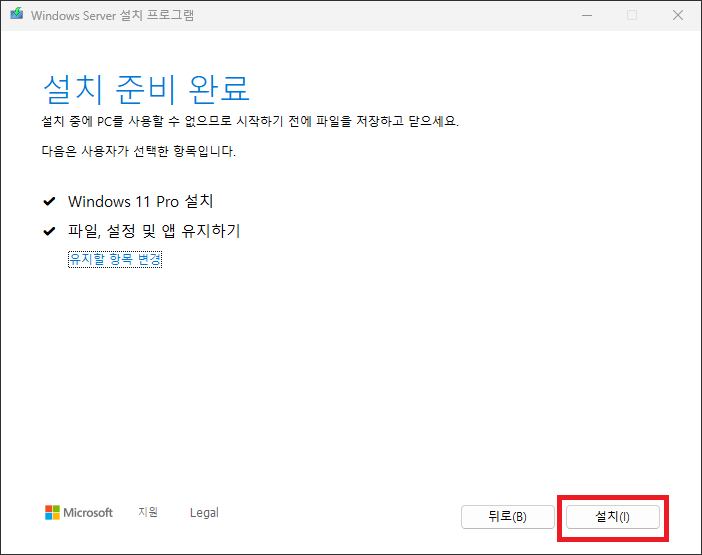Open the Legal link

(x=204, y=512)
